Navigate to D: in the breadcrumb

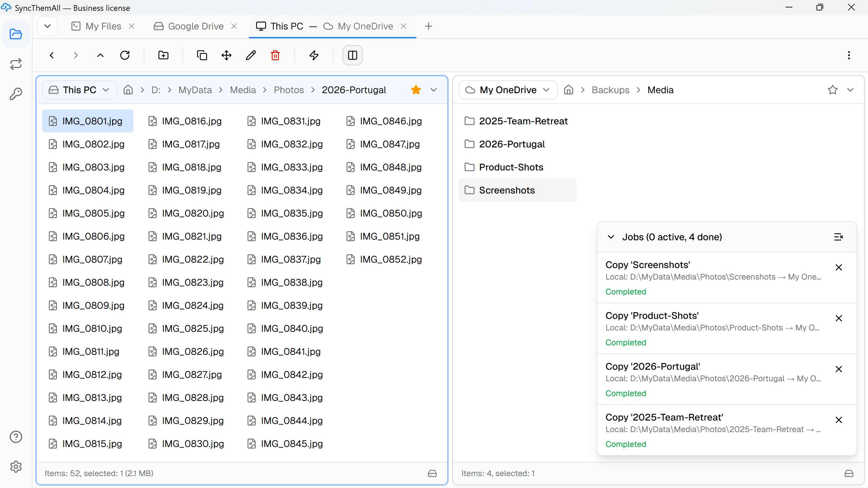pos(156,90)
